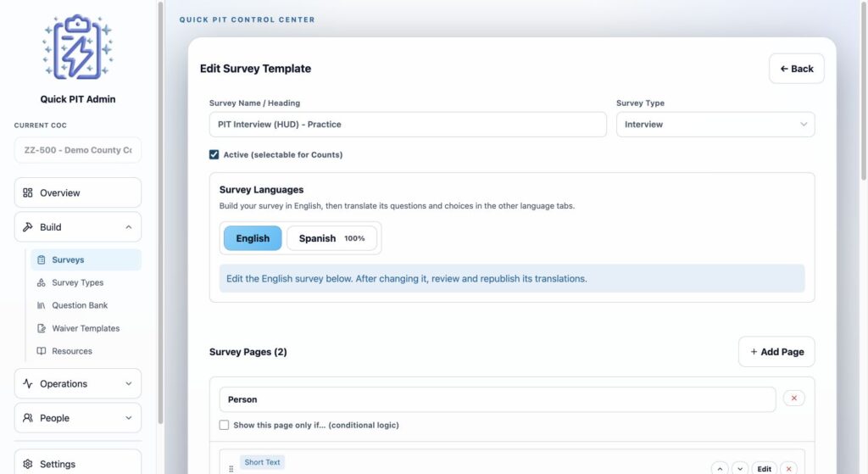Viewport: 868px width, 474px height.
Task: Click the sidebar vertical scrollbar
Action: pos(160,213)
